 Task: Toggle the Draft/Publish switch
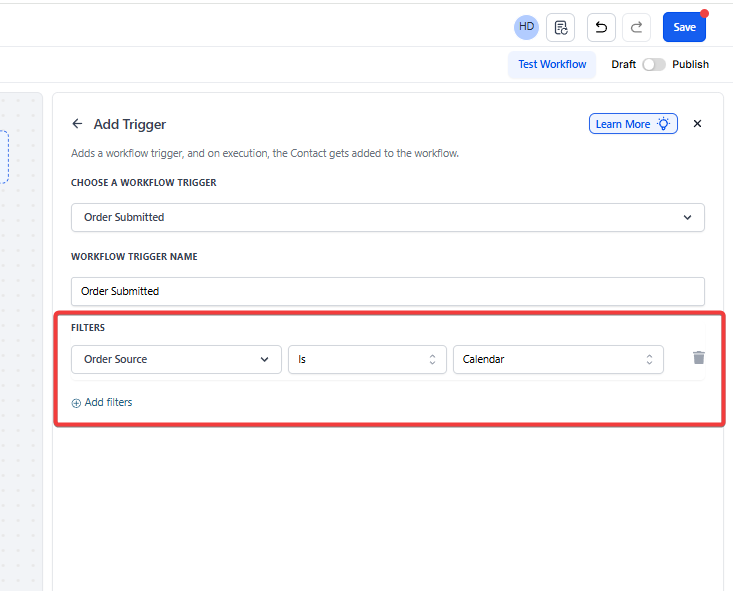click(654, 64)
